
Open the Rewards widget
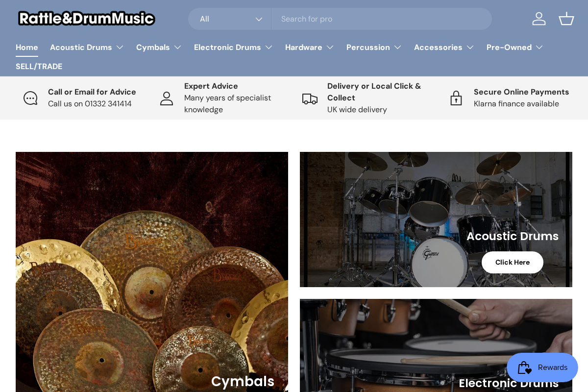coord(542,367)
